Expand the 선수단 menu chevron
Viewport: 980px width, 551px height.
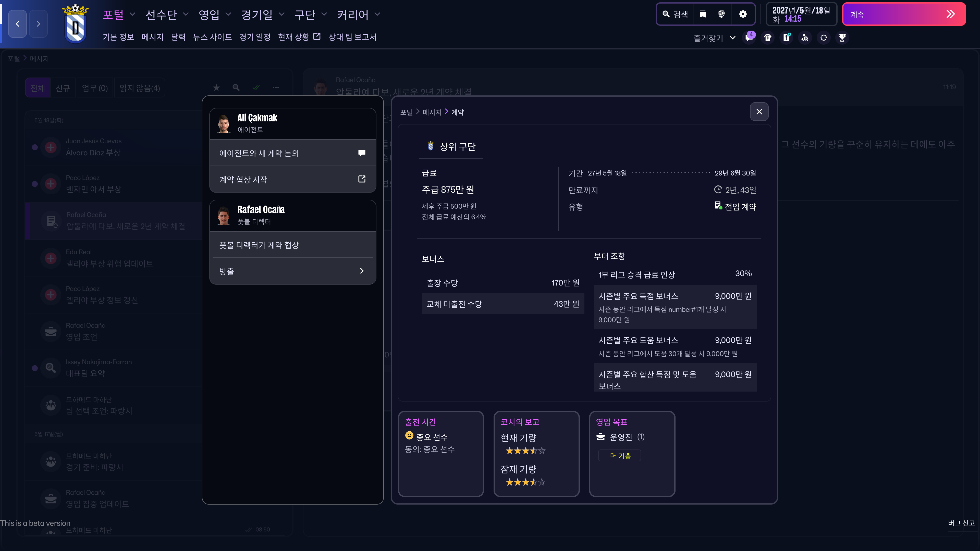coord(186,15)
